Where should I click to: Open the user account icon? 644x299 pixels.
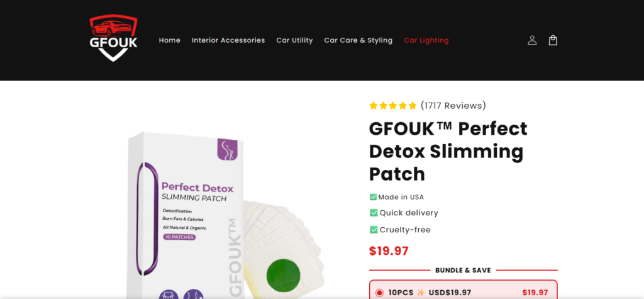(x=532, y=40)
